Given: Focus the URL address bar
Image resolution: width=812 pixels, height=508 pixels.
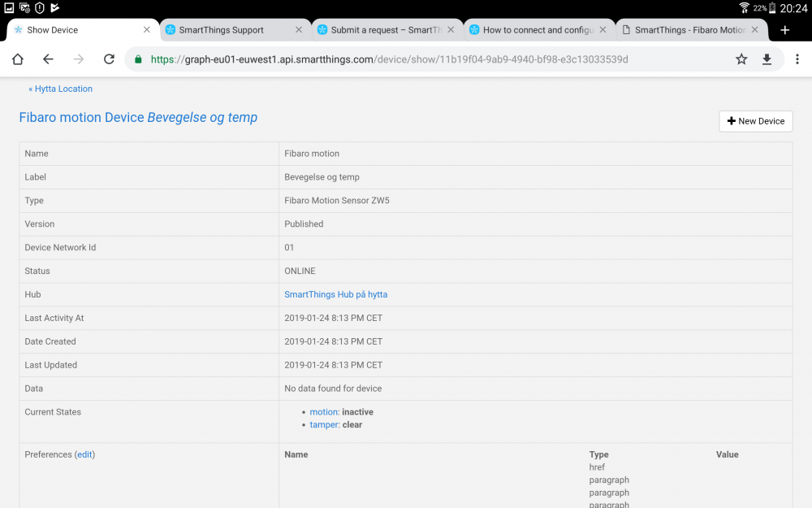Looking at the screenshot, I should (x=406, y=59).
